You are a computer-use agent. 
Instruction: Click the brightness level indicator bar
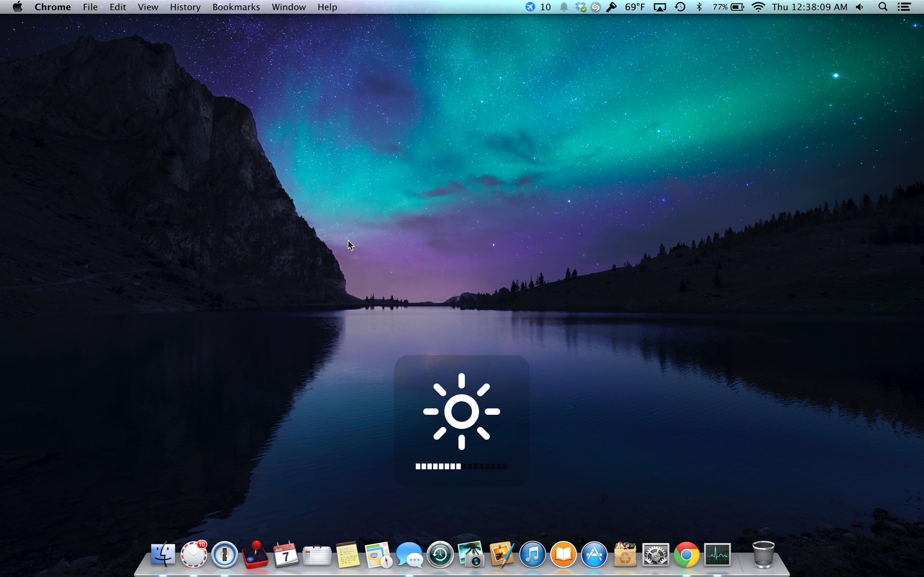tap(461, 466)
